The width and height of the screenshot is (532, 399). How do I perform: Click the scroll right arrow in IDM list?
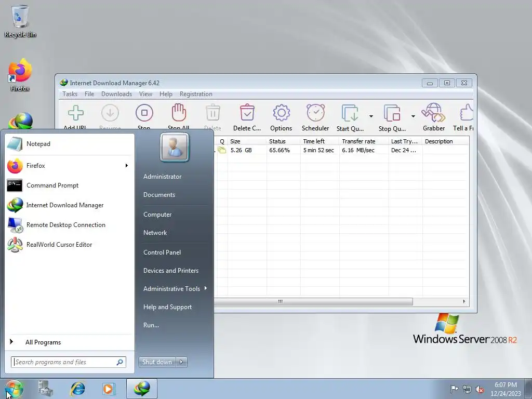point(464,302)
